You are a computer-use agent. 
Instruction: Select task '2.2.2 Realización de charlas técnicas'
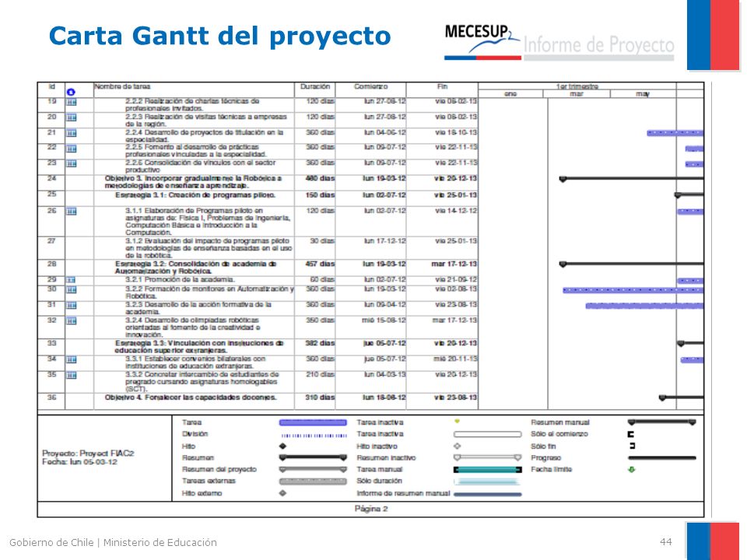(192, 105)
